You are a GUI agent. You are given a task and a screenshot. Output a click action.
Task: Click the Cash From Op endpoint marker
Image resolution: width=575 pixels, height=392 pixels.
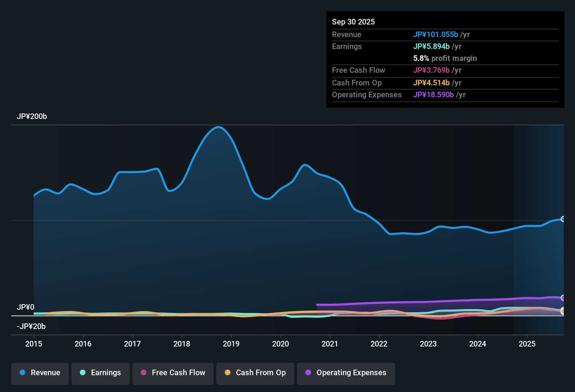tap(563, 311)
